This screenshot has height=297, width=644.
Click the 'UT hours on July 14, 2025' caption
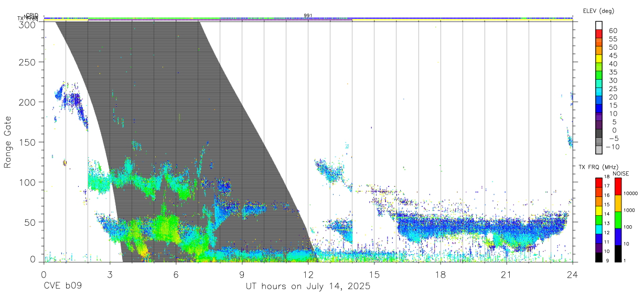(x=308, y=287)
